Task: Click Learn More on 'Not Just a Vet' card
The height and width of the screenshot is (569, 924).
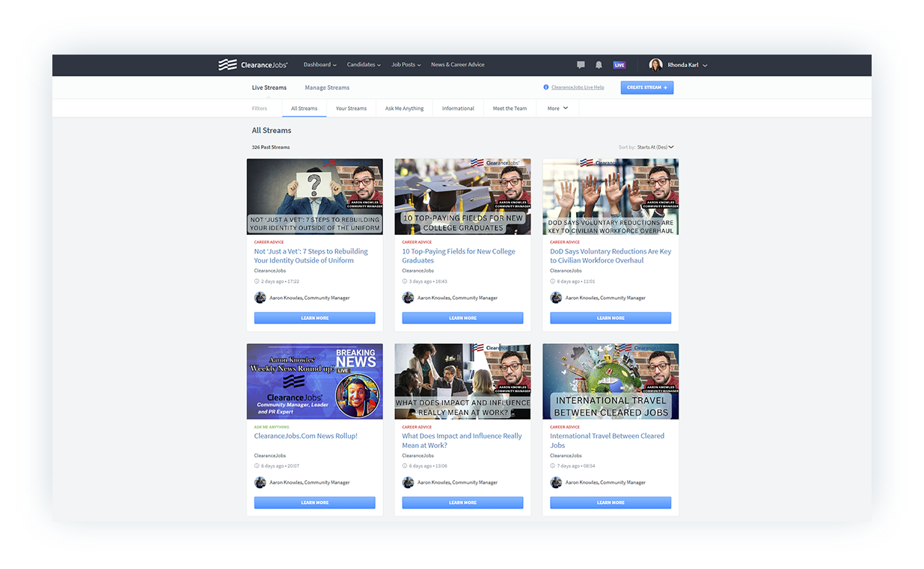Action: [x=315, y=318]
